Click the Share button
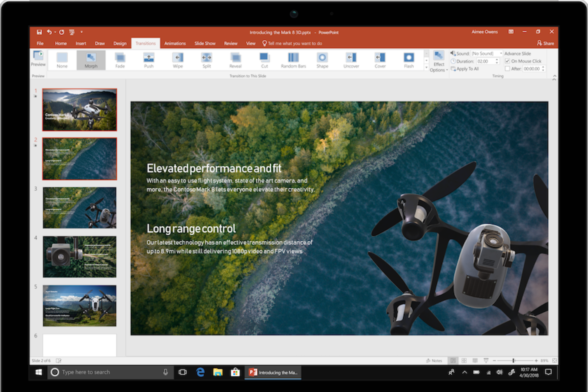Image resolution: width=588 pixels, height=392 pixels. tap(545, 43)
